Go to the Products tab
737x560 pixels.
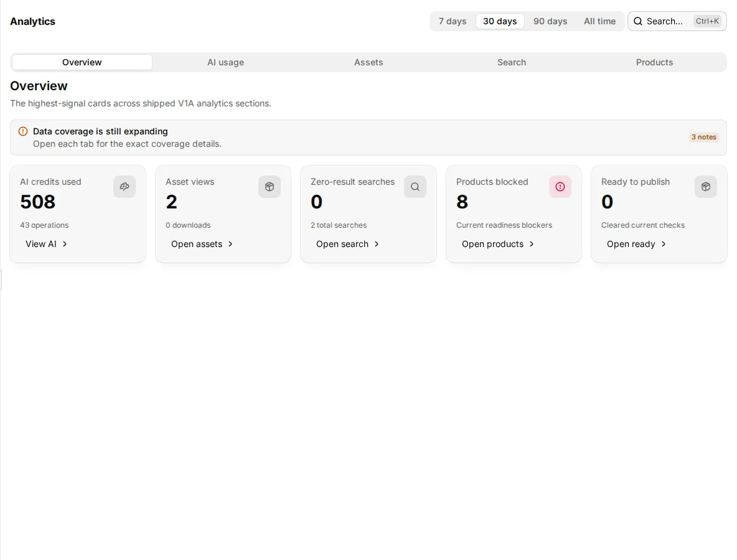(x=655, y=62)
